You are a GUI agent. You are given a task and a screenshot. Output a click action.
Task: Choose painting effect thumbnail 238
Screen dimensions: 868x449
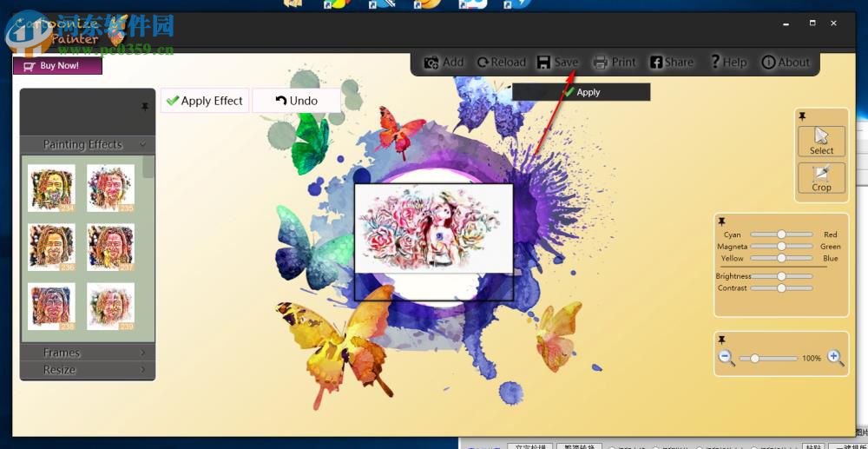click(51, 307)
